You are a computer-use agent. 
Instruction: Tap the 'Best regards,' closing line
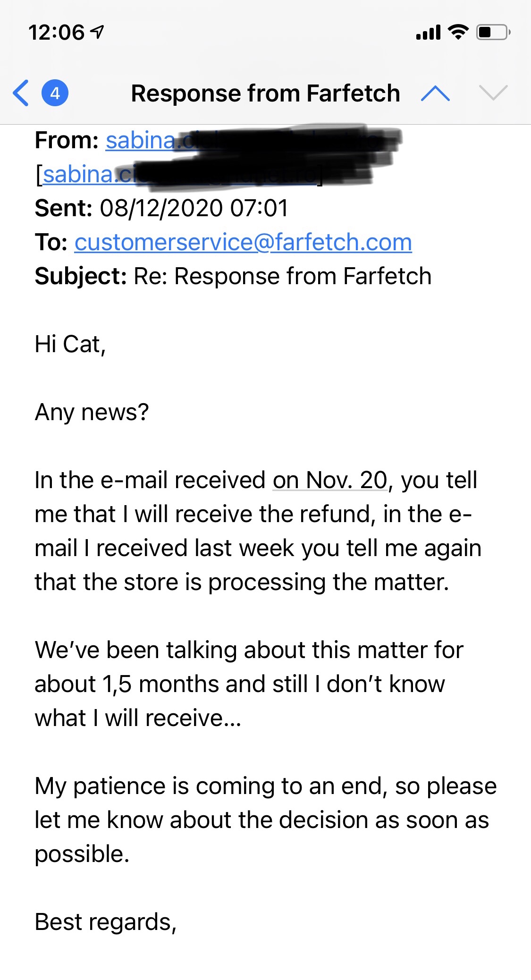106,922
